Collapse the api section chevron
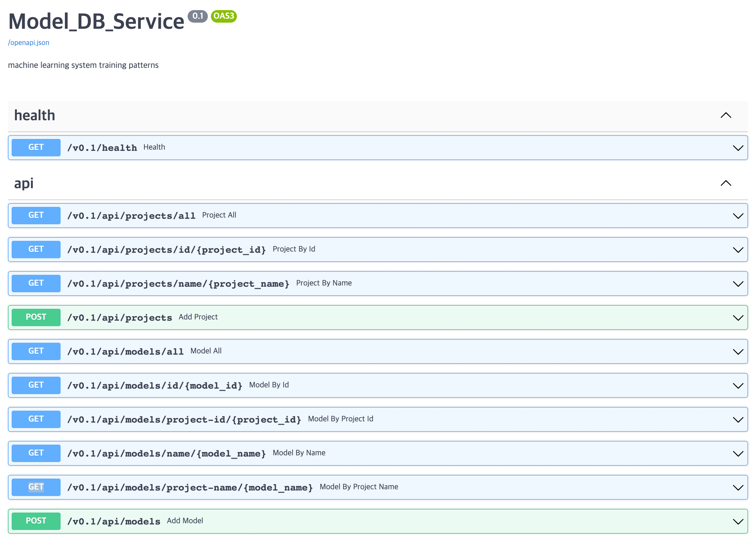756x541 pixels. (725, 183)
